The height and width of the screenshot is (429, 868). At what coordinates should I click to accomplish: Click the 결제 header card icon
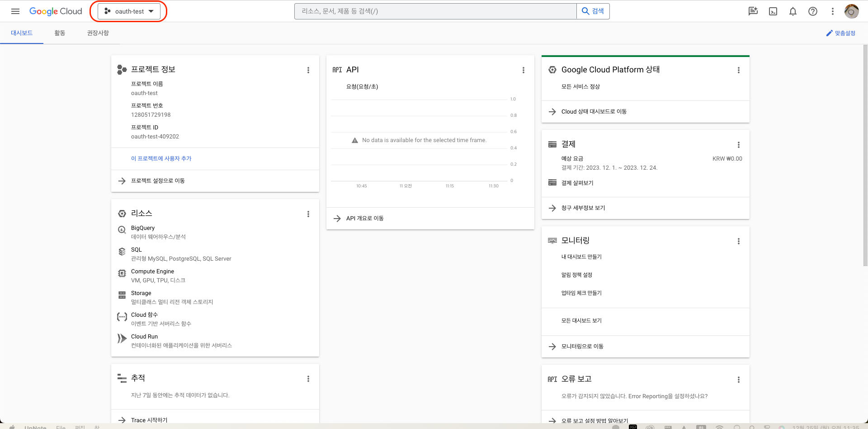552,144
